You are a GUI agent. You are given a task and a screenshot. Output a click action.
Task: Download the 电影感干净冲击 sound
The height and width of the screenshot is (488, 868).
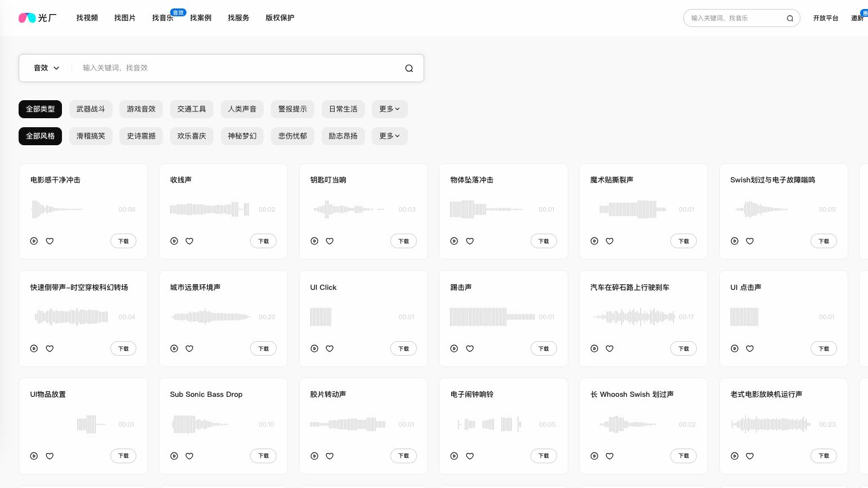tap(123, 241)
